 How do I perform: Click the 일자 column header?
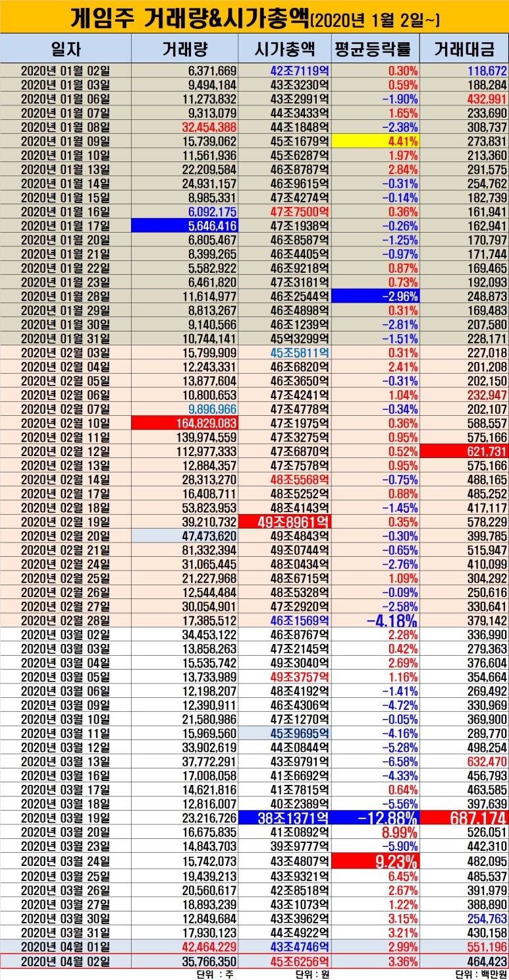coord(66,49)
